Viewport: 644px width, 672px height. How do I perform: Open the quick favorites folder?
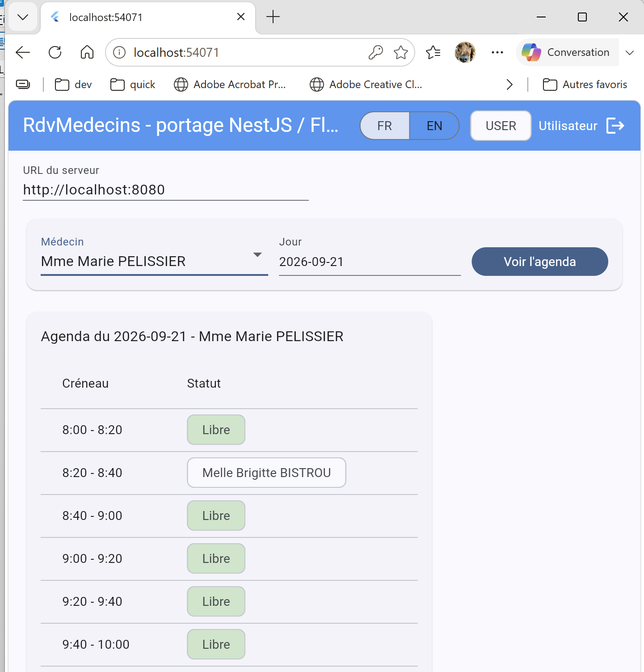[133, 85]
